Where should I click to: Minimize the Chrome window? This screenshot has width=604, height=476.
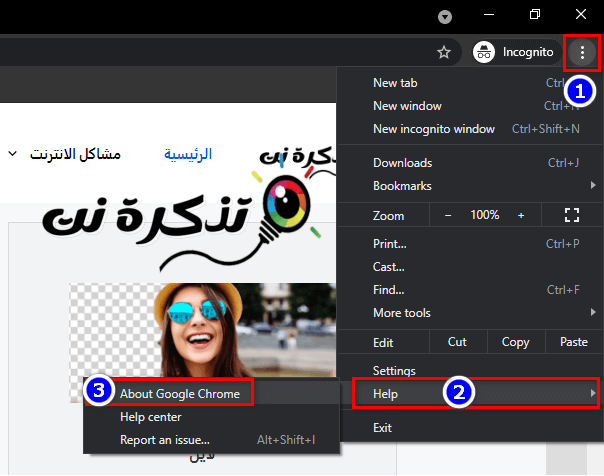[489, 15]
